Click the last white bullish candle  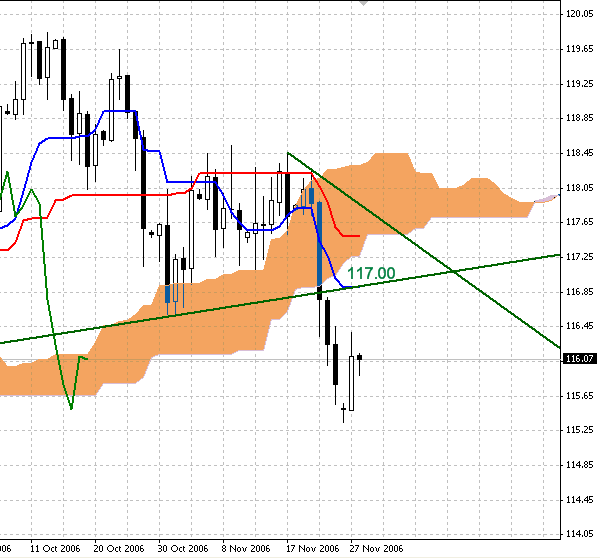[351, 383]
